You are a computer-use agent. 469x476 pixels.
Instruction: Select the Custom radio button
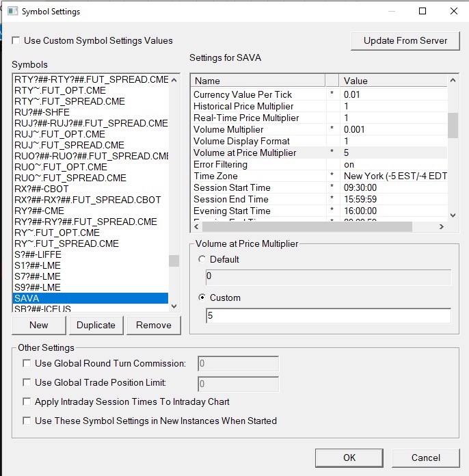pos(202,297)
